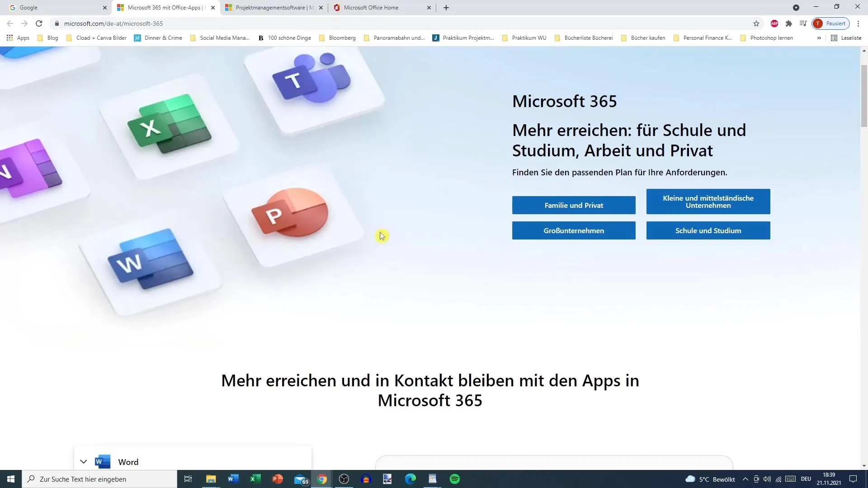Open the Leseliste reading list
Image resolution: width=868 pixels, height=488 pixels.
[846, 38]
